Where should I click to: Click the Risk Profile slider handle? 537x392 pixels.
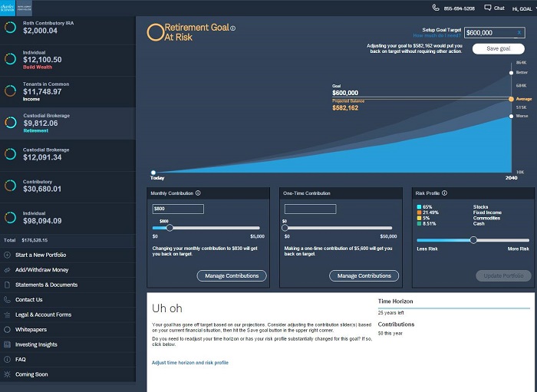(473, 240)
